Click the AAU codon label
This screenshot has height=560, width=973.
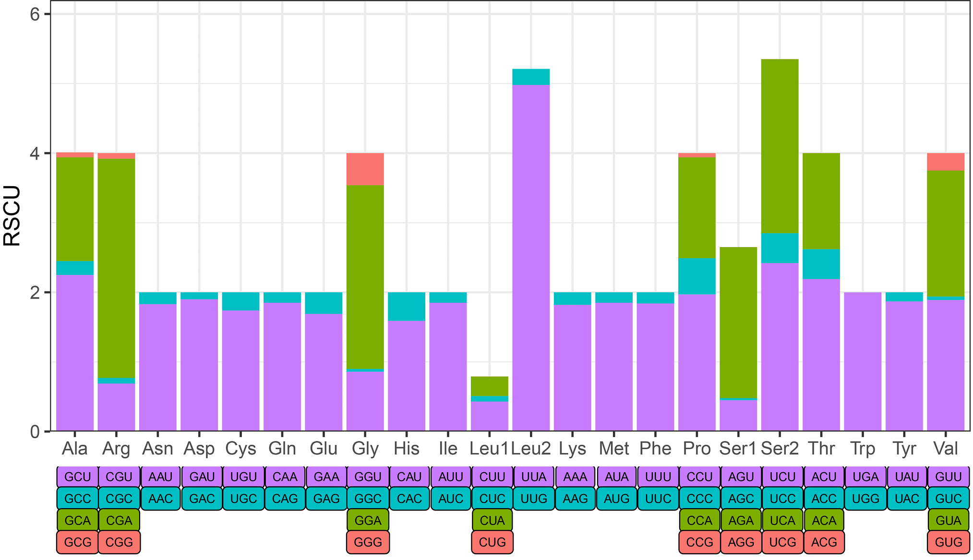tap(160, 477)
